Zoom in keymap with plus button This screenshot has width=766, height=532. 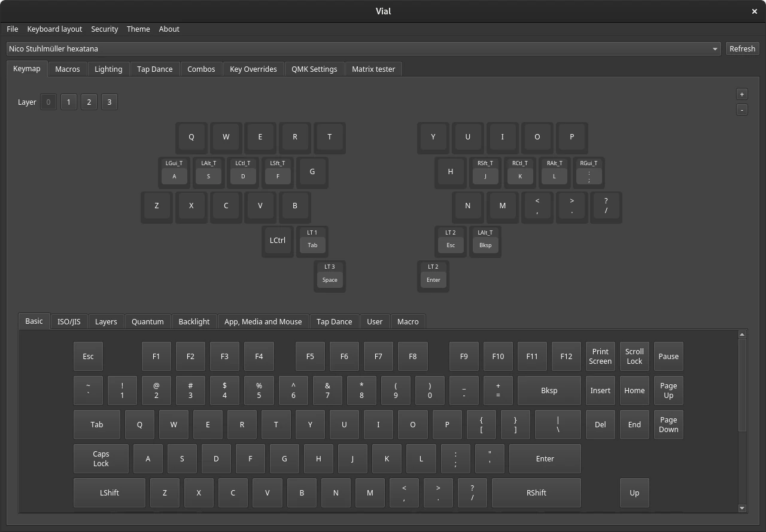click(742, 94)
